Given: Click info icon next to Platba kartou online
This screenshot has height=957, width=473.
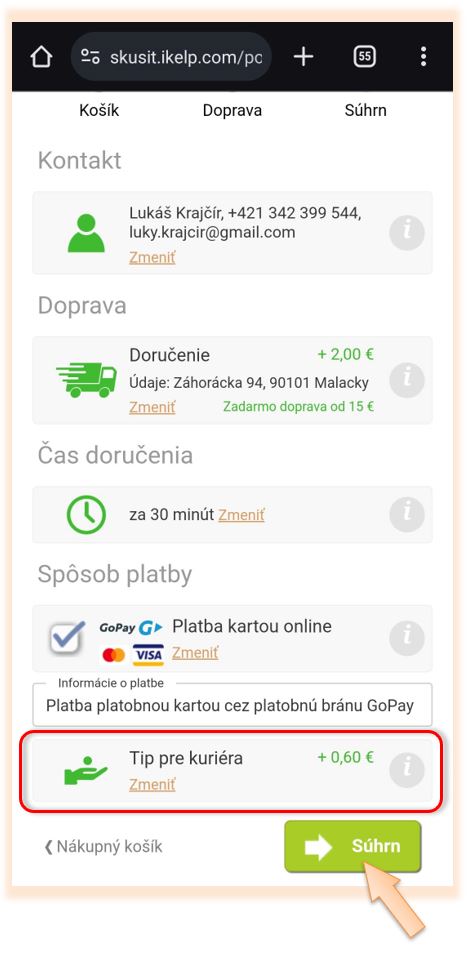Looking at the screenshot, I should click(x=406, y=638).
